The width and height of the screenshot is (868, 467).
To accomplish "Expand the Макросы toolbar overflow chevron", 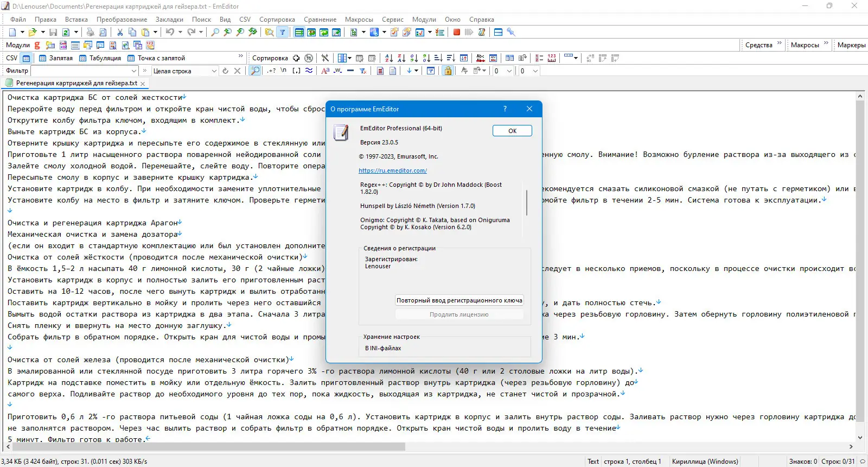I will (826, 43).
